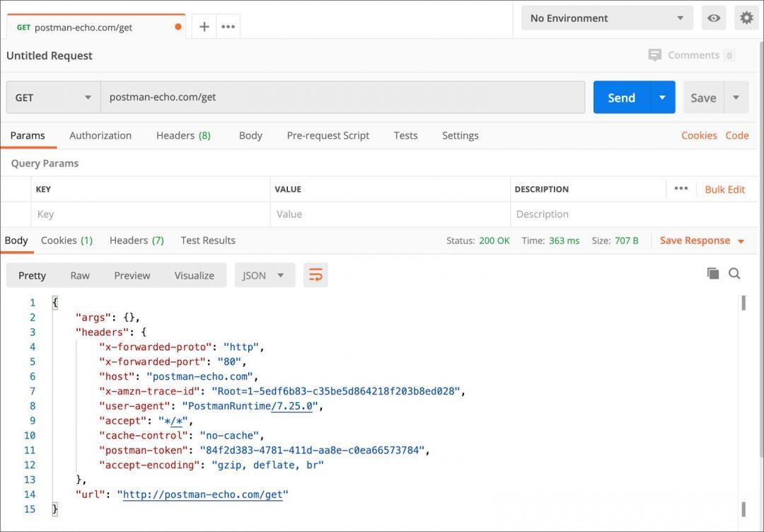Image resolution: width=764 pixels, height=532 pixels.
Task: Open the No Environment dropdown
Action: (605, 18)
